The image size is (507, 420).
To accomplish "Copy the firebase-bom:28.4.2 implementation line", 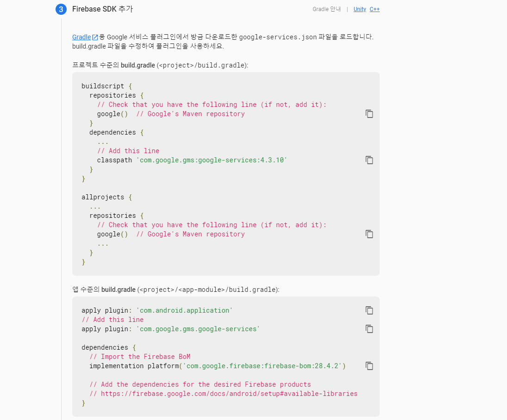I will click(369, 366).
